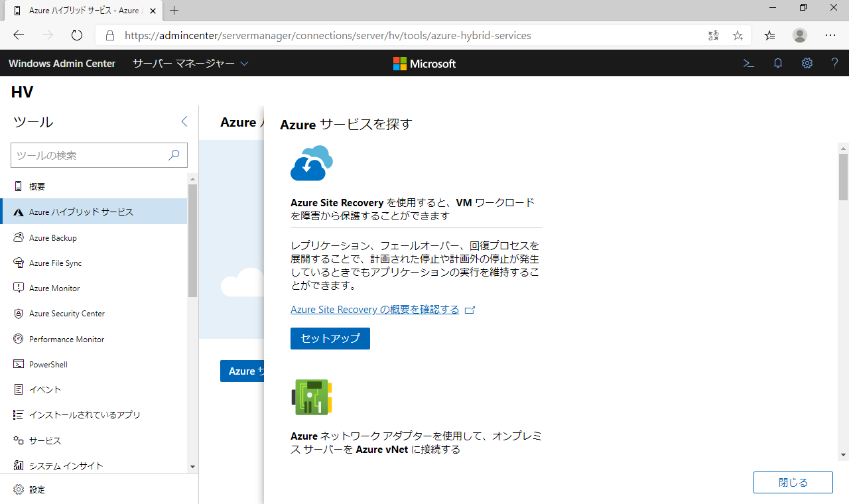Open a new browser tab
Screen dimensions: 849x504
tap(174, 11)
